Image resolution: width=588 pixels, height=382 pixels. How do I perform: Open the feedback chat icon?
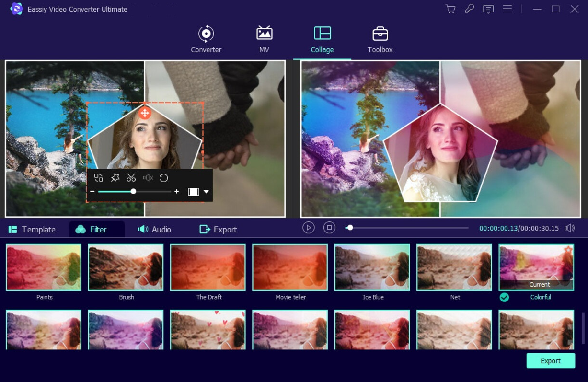point(488,9)
